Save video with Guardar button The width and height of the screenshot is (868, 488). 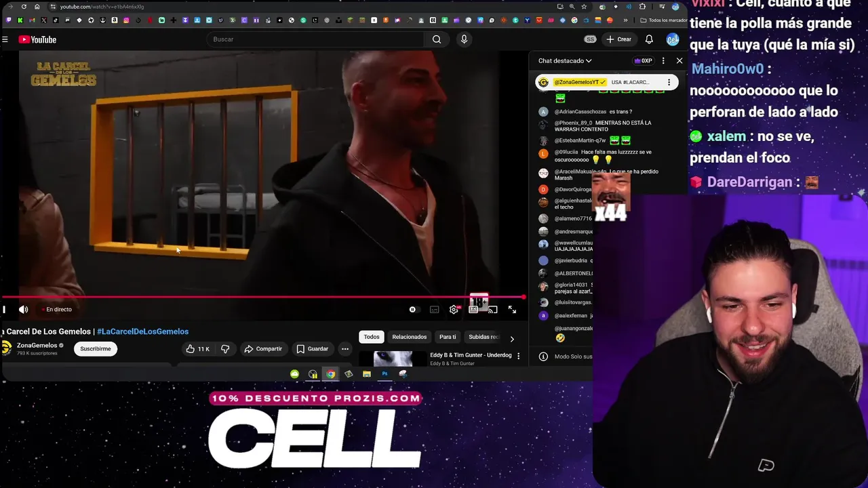click(312, 349)
